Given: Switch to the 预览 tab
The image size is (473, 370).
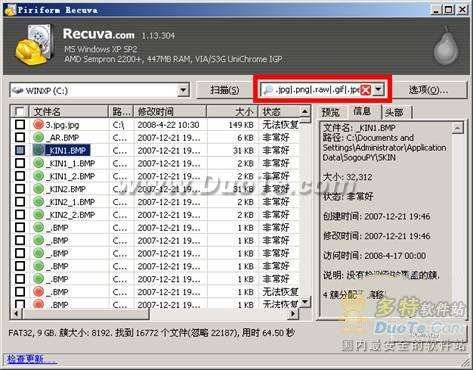Looking at the screenshot, I should coord(331,112).
